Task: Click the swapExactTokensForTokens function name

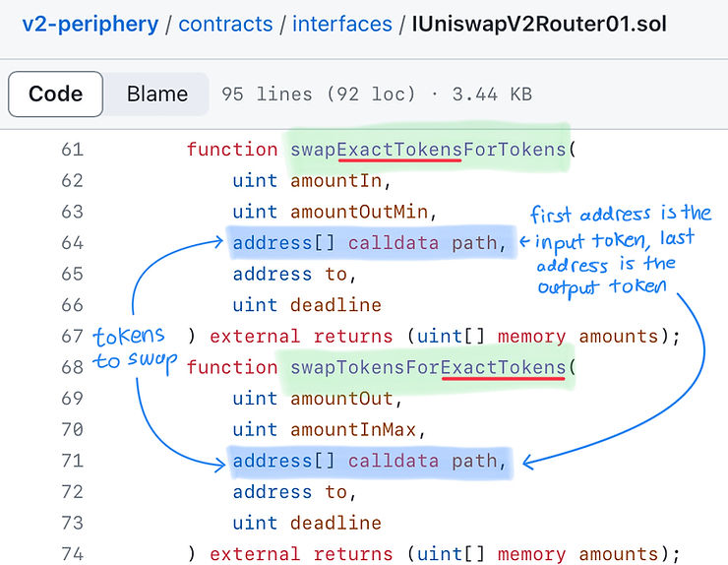Action: point(427,150)
